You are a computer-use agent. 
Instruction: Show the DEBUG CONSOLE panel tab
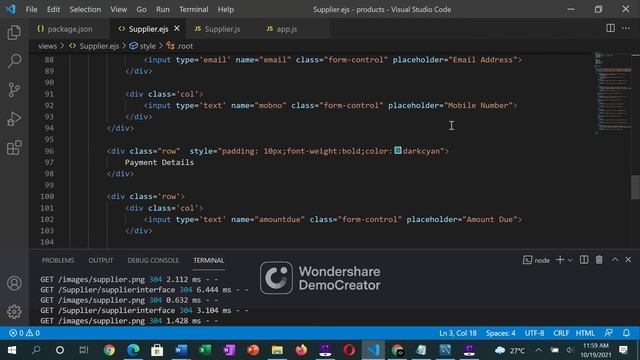click(x=153, y=260)
